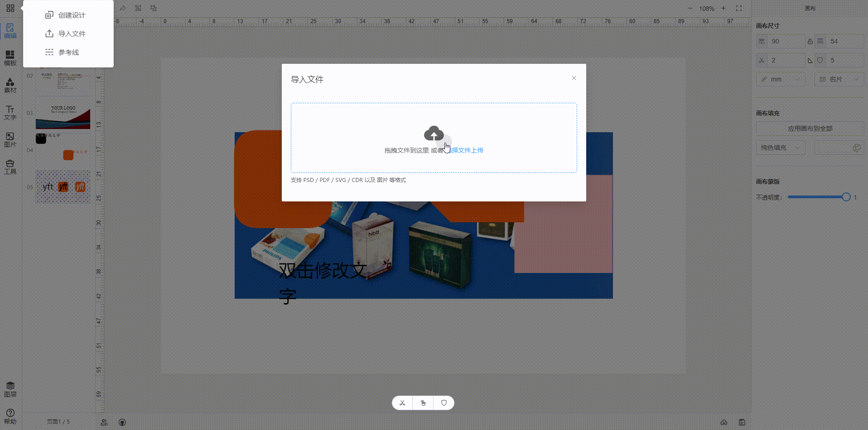Click the 108% zoom level
Screen dimensions: 868x430
707,9
